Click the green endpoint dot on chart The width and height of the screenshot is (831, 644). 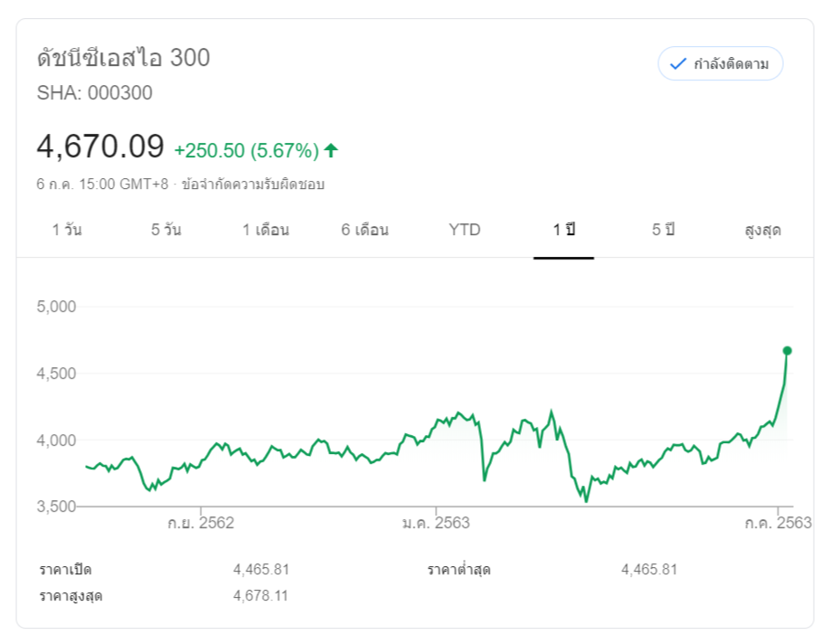pyautogui.click(x=787, y=350)
